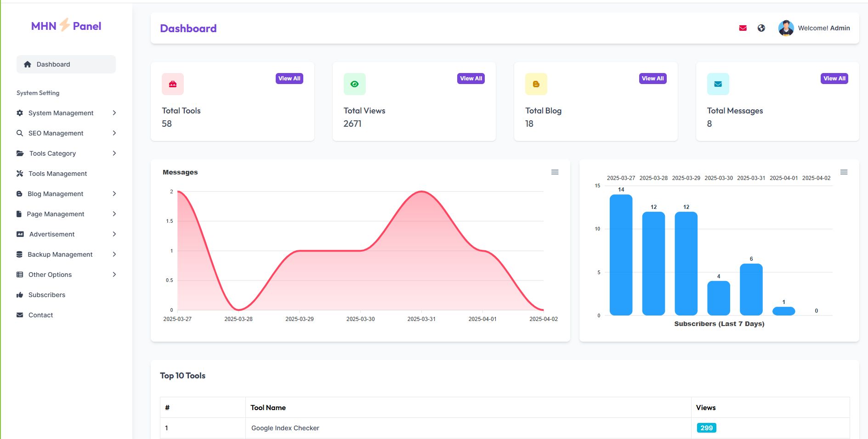This screenshot has width=868, height=439.
Task: Open SEO Management menu item
Action: pos(66,133)
